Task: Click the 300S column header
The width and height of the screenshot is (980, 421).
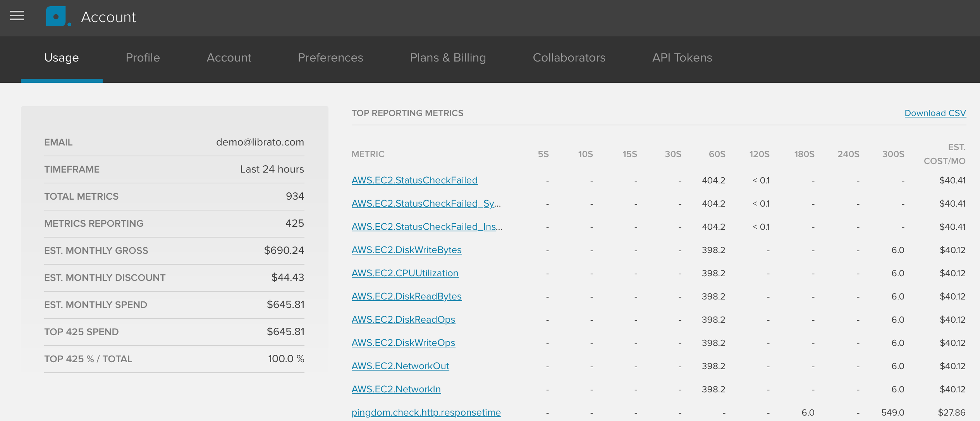Action: [893, 154]
